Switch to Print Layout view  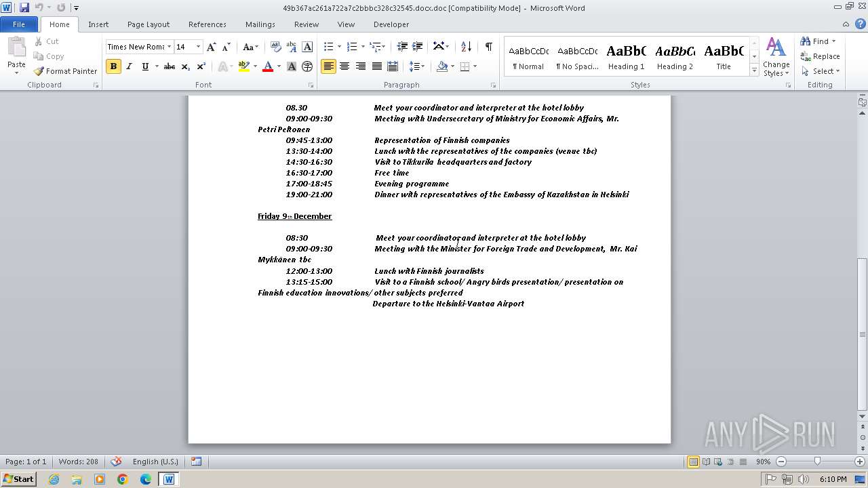693,462
